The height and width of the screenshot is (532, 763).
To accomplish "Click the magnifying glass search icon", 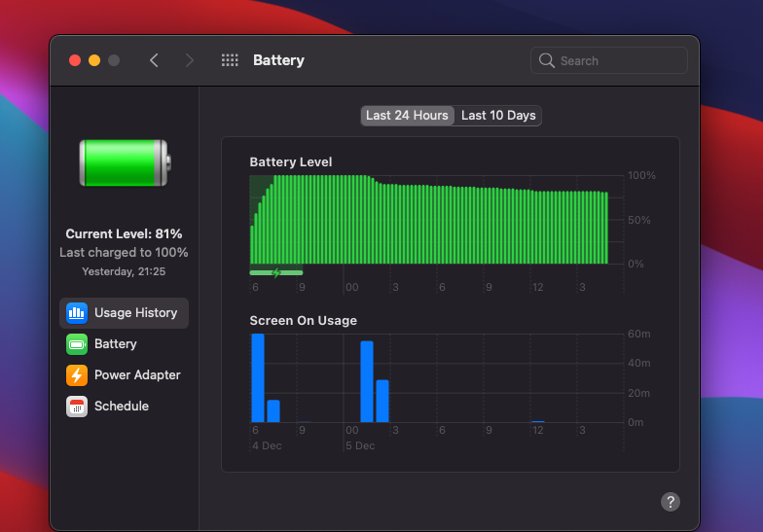I will pos(547,60).
